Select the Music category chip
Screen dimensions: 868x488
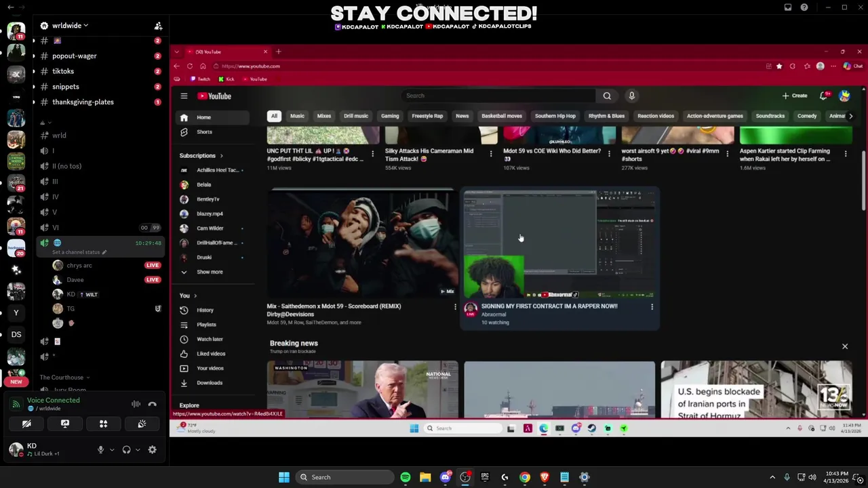coord(297,116)
